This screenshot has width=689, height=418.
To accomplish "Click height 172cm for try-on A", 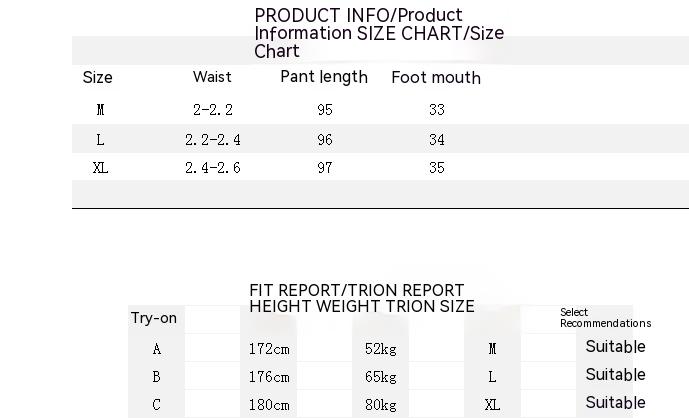I will pos(269,349).
